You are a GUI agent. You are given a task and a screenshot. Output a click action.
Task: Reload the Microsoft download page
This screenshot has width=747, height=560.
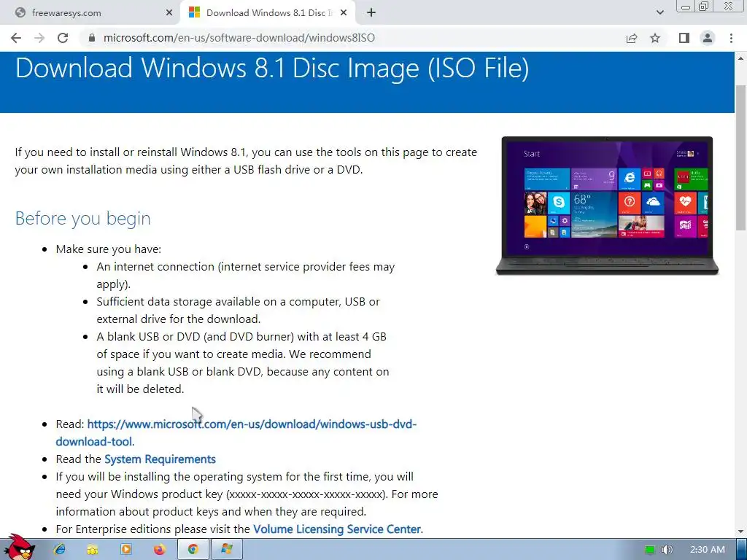point(63,38)
